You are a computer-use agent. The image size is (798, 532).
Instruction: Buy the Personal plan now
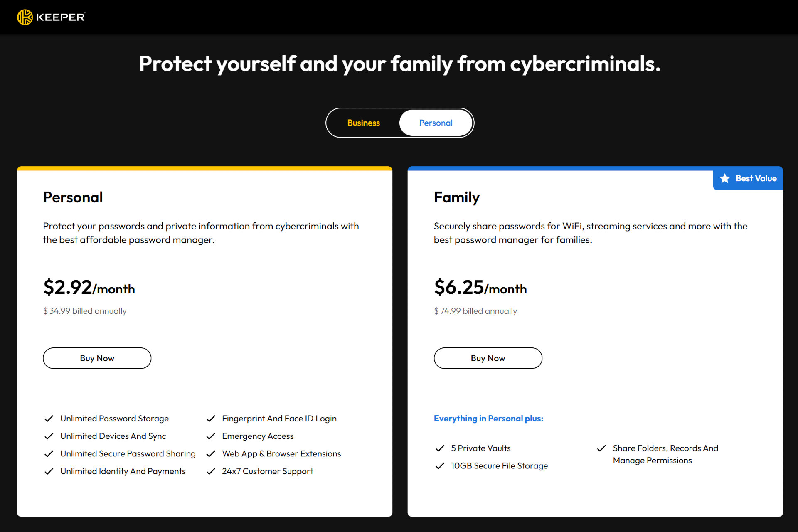(97, 358)
